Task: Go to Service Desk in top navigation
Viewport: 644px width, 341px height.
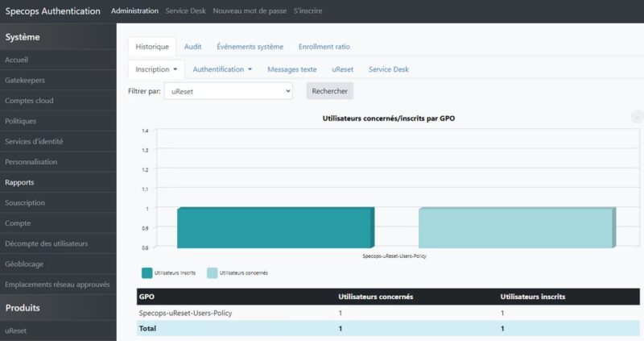Action: click(x=185, y=11)
